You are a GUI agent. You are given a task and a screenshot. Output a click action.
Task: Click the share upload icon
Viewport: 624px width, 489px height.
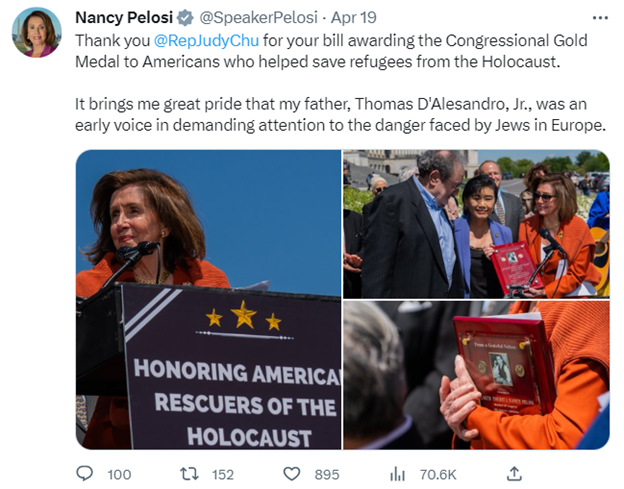tap(515, 474)
